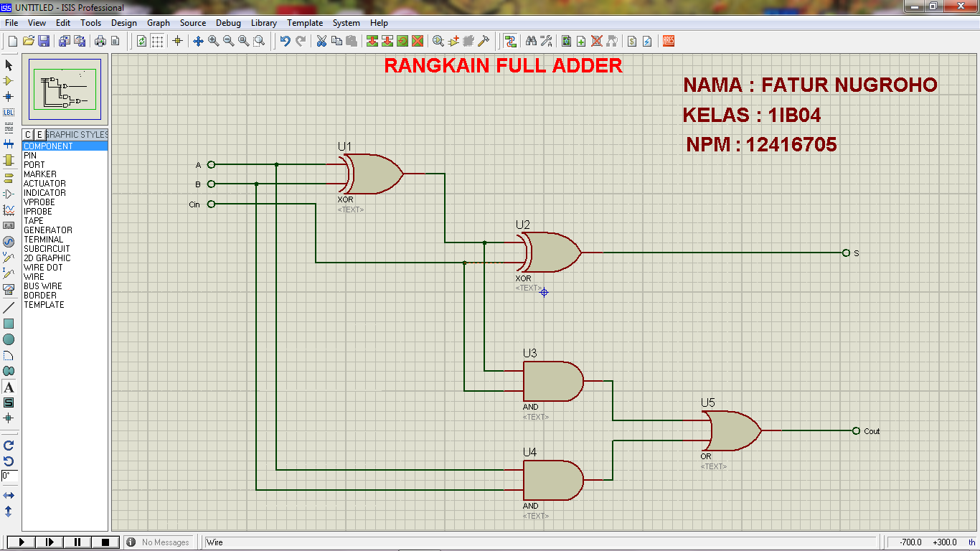
Task: Pause the simulation
Action: coord(78,542)
